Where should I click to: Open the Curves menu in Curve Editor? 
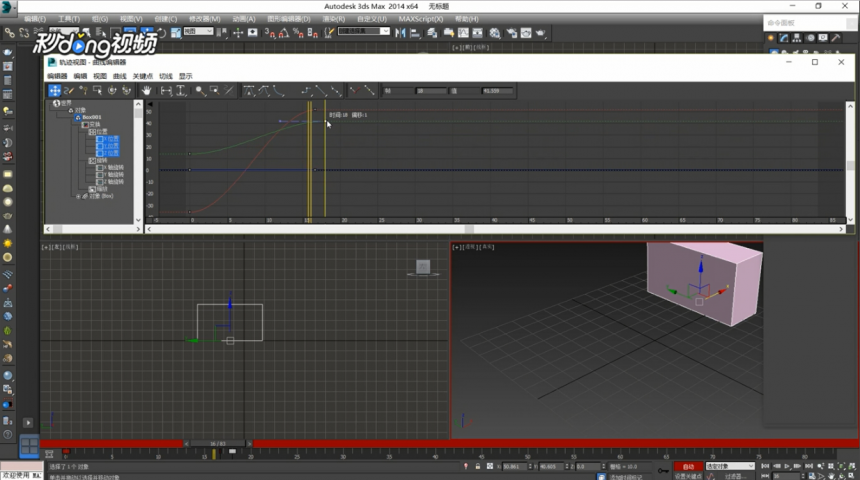tap(120, 76)
